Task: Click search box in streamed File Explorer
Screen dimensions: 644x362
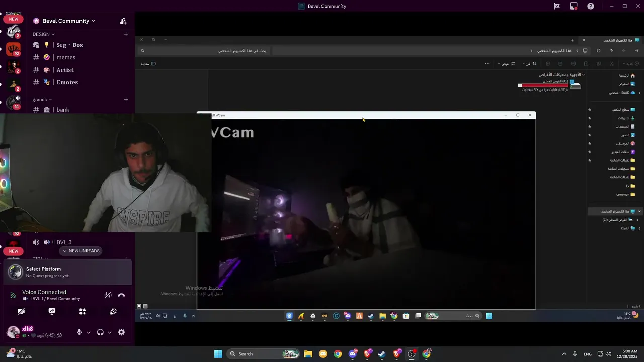Action: point(204,51)
